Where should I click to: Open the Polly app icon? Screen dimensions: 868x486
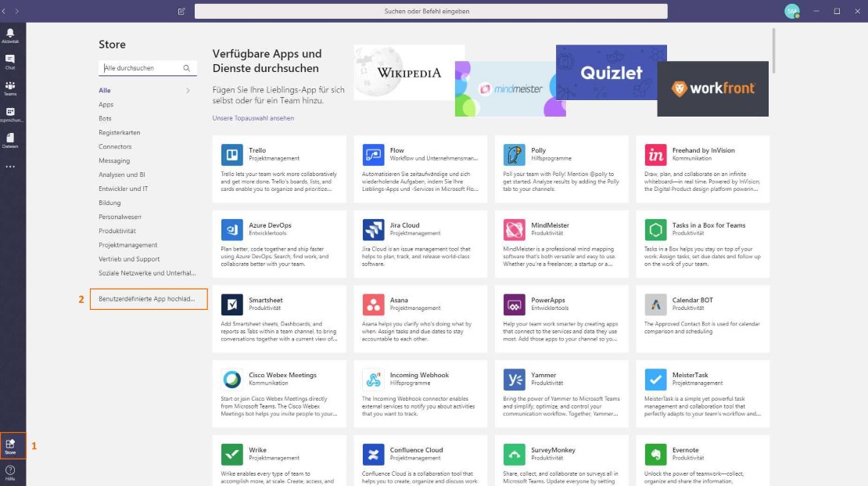point(515,155)
